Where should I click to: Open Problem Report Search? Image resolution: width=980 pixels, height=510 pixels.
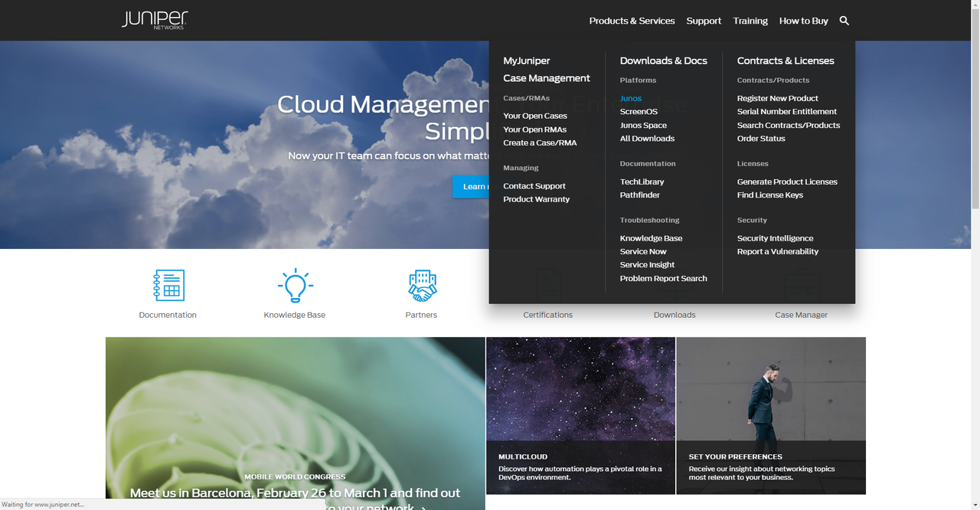[x=664, y=279]
